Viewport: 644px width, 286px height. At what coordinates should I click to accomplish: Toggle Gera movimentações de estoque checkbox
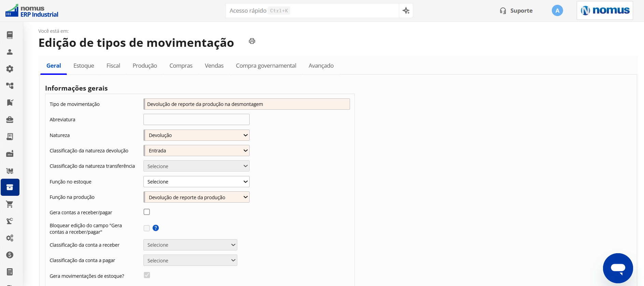[x=147, y=275]
